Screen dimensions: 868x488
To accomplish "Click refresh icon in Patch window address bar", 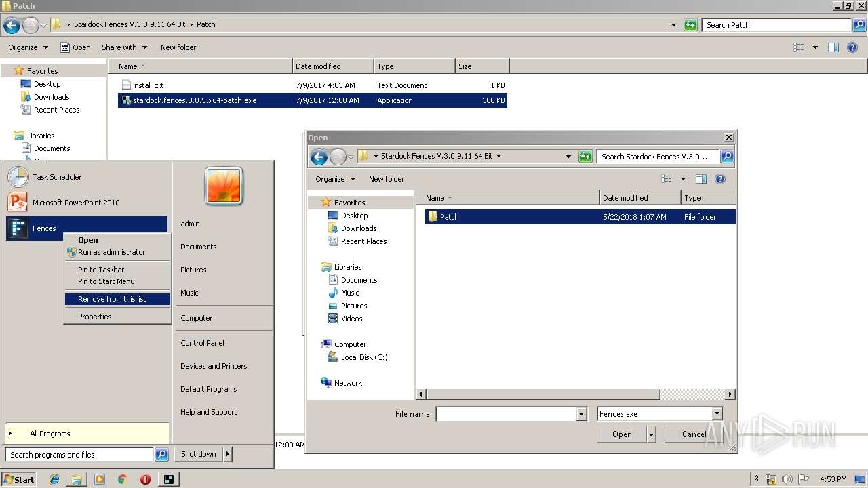I will tap(690, 25).
